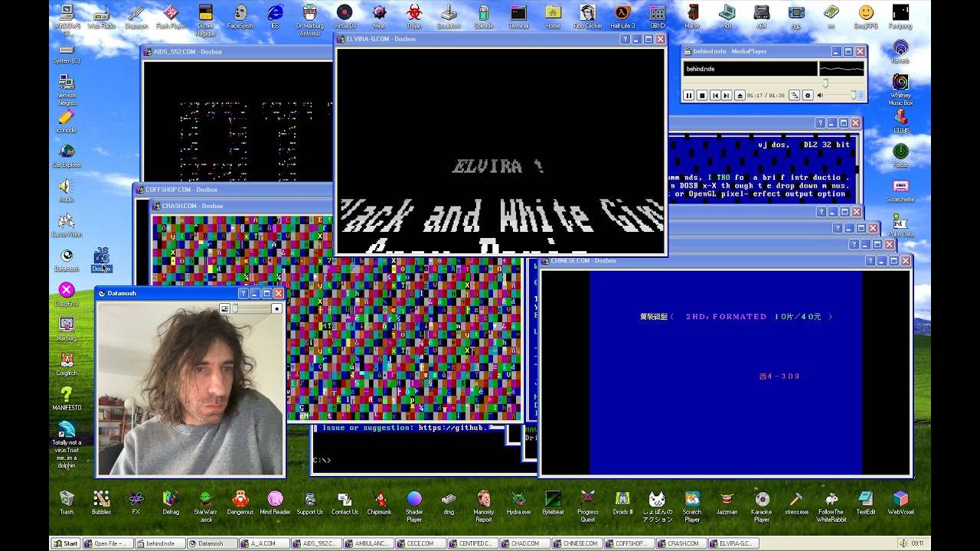Open the Radar desktop icon

tap(900, 155)
